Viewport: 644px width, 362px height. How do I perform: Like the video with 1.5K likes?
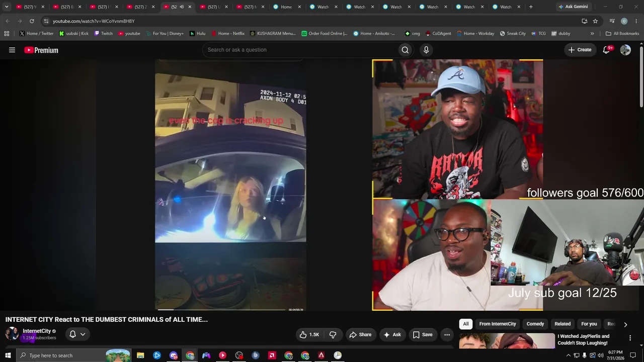pyautogui.click(x=309, y=334)
